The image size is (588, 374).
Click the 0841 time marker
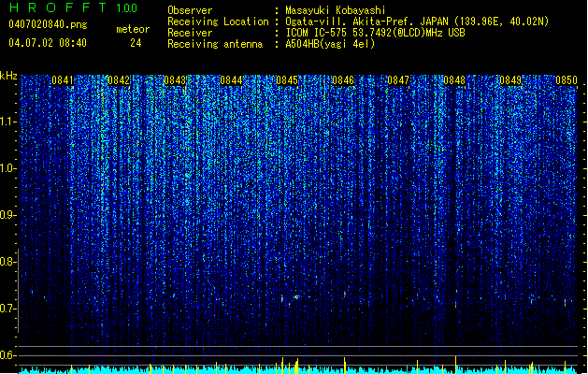[63, 80]
